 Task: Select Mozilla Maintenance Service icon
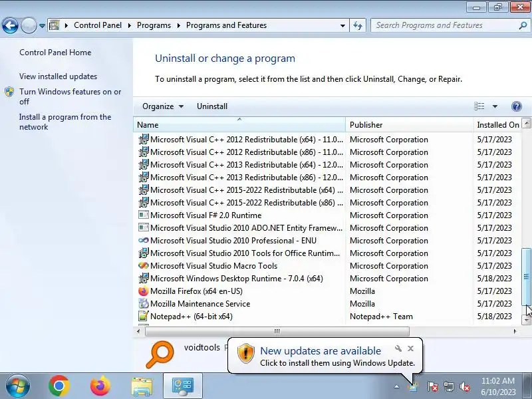tap(144, 303)
